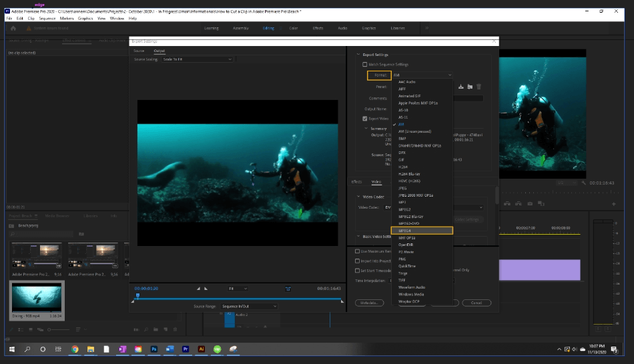Screen dimensions: 634x364
Task: Expand the workspace overflow chevron
Action: pos(426,28)
